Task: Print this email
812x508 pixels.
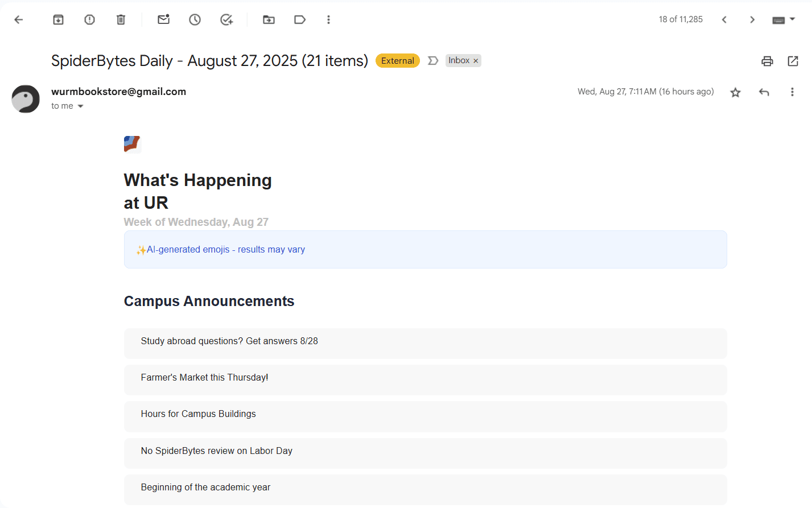Action: tap(767, 61)
